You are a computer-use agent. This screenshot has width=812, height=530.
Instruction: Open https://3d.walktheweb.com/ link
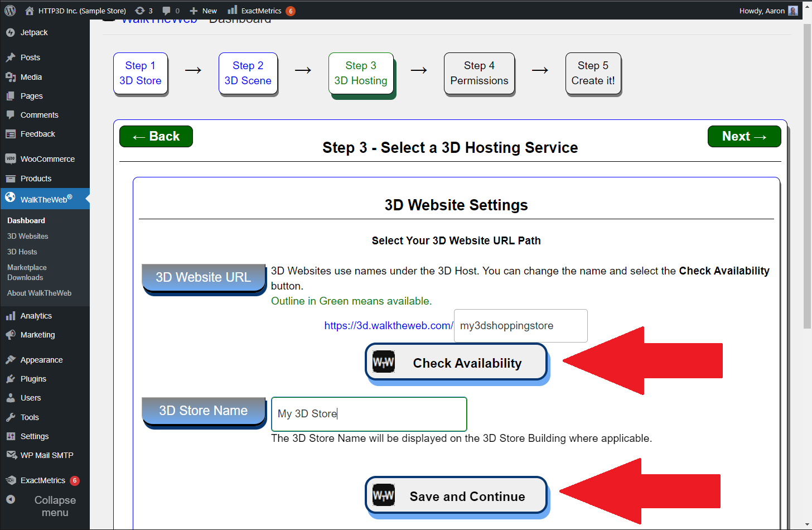389,326
